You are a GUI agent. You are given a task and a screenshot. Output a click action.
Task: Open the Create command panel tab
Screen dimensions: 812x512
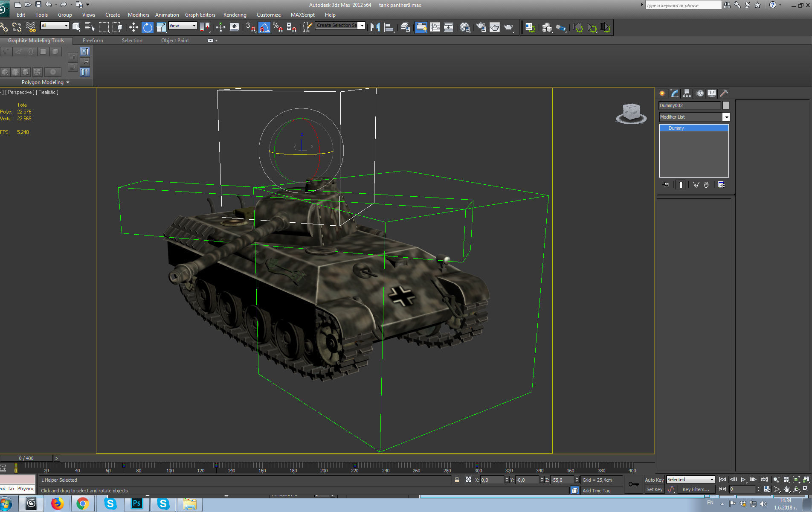click(662, 93)
